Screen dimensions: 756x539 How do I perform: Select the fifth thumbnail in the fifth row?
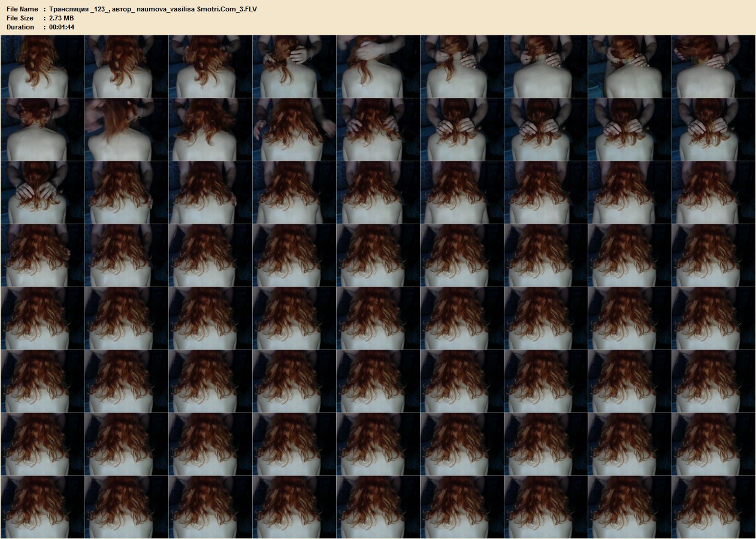(x=378, y=318)
